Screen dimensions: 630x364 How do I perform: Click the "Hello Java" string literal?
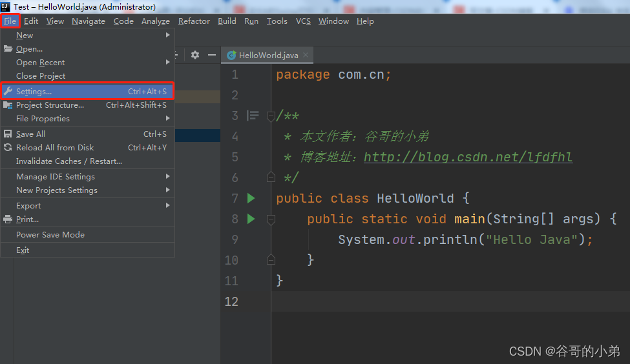(532, 239)
